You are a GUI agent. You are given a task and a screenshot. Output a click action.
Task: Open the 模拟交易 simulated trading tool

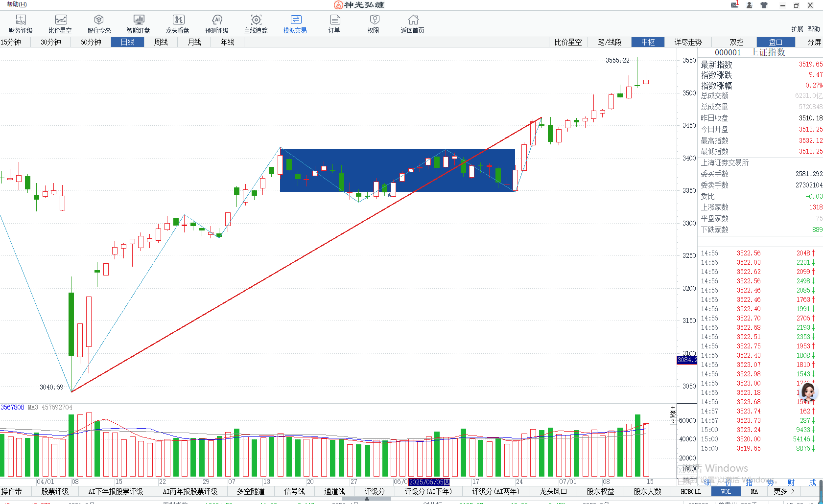pos(295,24)
